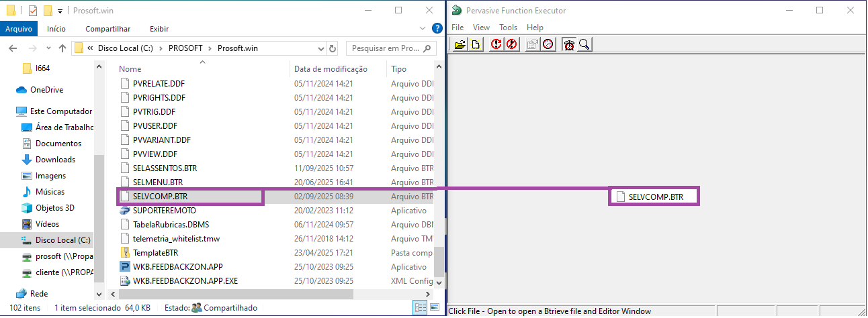Viewport: 868px width, 318px height.
Task: Switch to the Compartilhar ribbon tab
Action: (107, 29)
